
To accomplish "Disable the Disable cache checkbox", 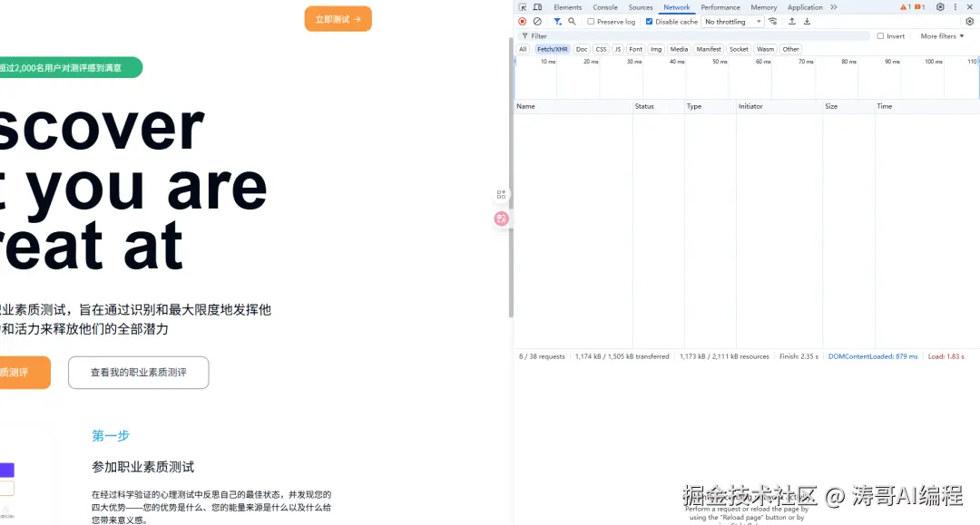I will [649, 21].
